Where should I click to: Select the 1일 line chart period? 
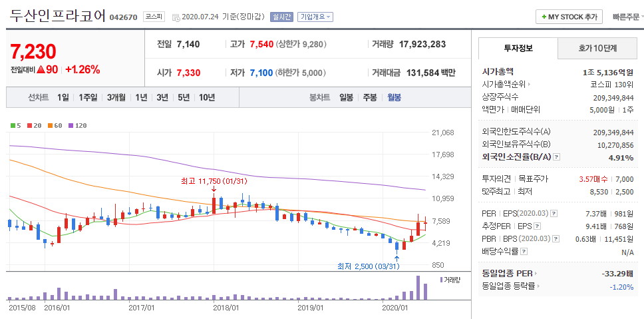point(63,97)
